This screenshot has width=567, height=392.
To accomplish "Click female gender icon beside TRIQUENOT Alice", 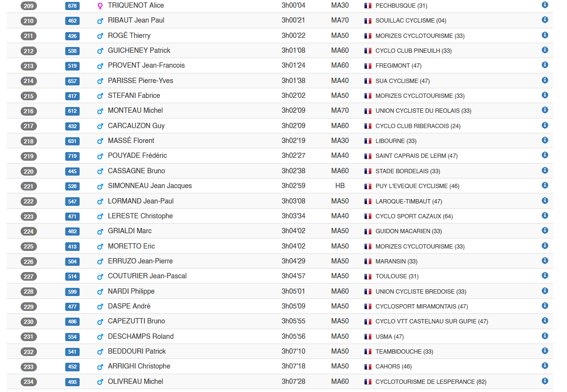I will coord(100,6).
